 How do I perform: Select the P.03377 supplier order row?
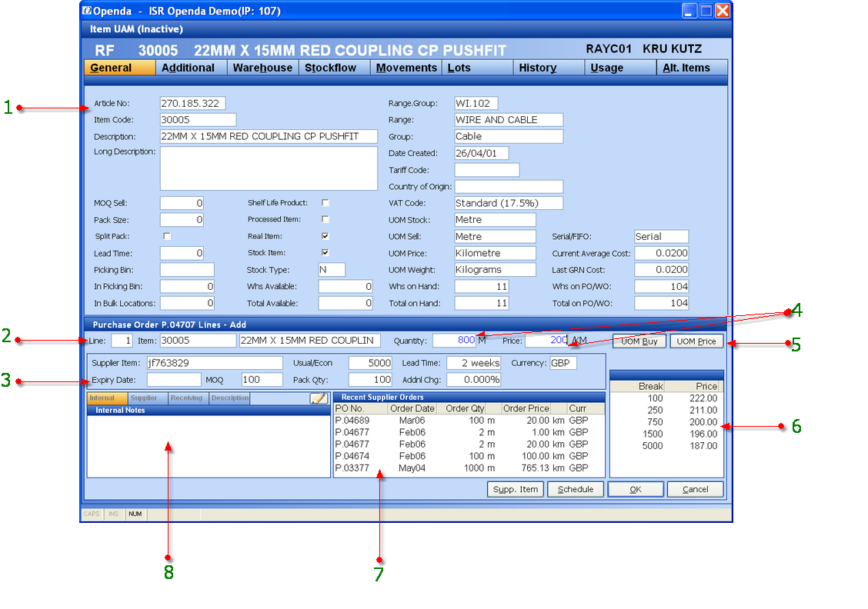(469, 468)
